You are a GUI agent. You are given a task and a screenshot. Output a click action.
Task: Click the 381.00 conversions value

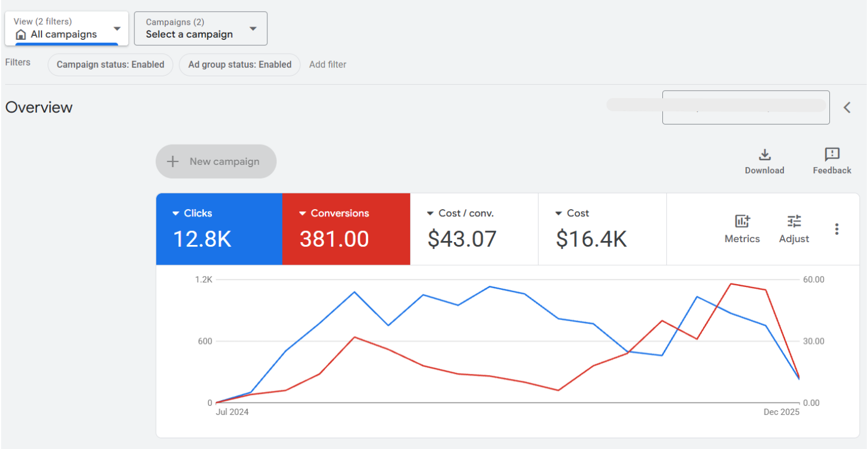tap(335, 239)
